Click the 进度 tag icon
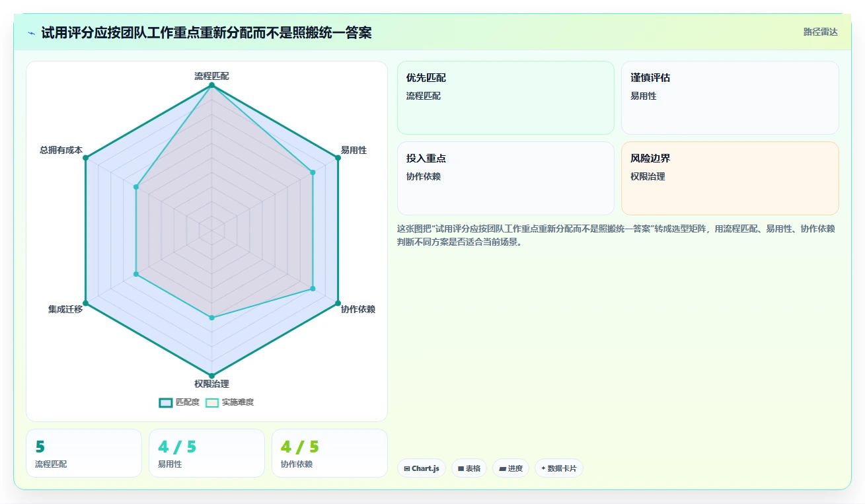865x504 pixels. (x=502, y=468)
